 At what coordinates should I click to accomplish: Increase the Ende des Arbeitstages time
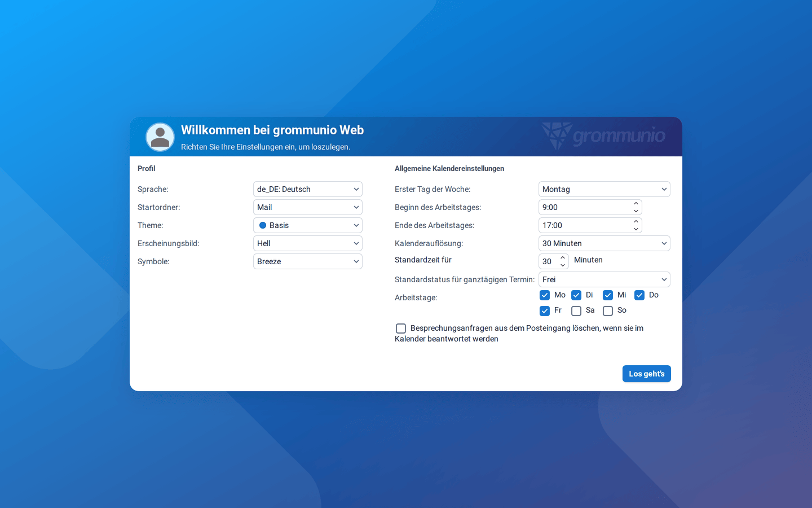click(x=636, y=222)
